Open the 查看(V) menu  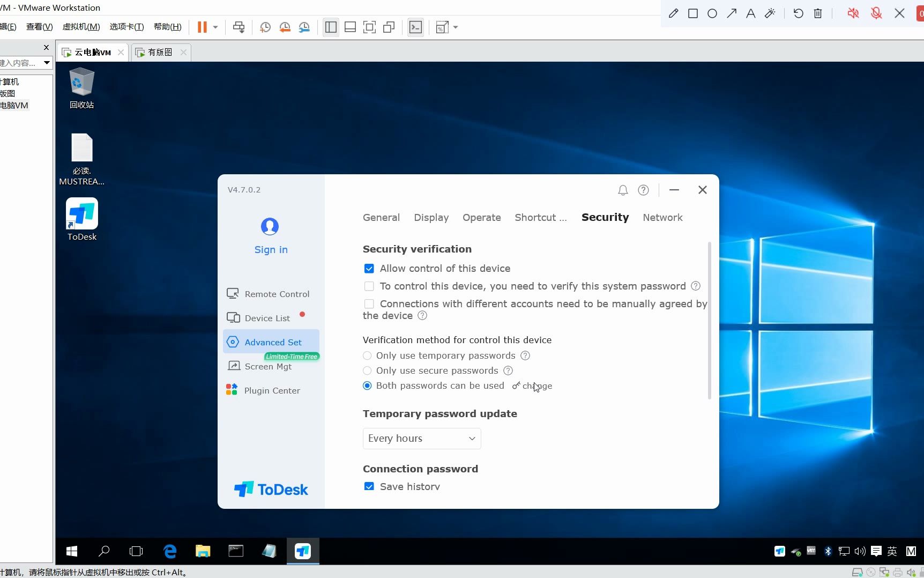[39, 27]
